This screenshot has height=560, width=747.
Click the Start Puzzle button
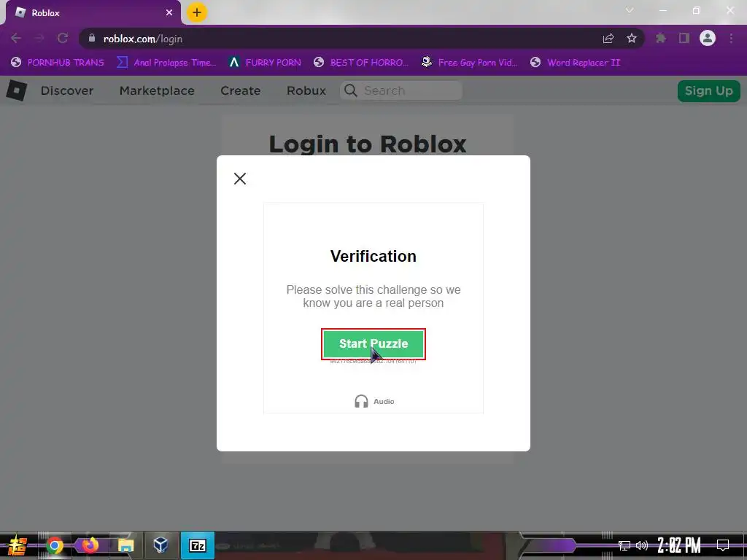tap(373, 344)
